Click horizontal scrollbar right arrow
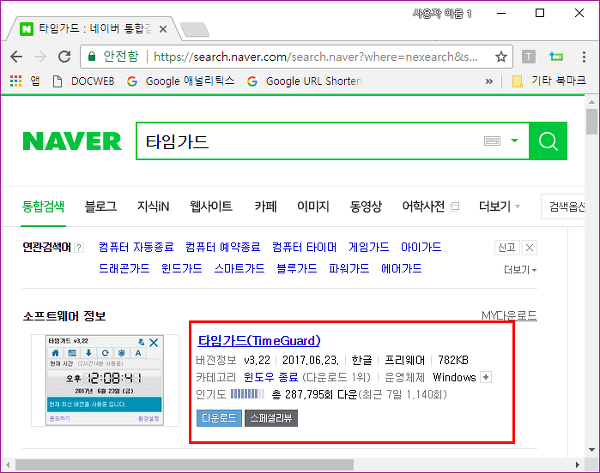The height and width of the screenshot is (473, 600). 578,465
